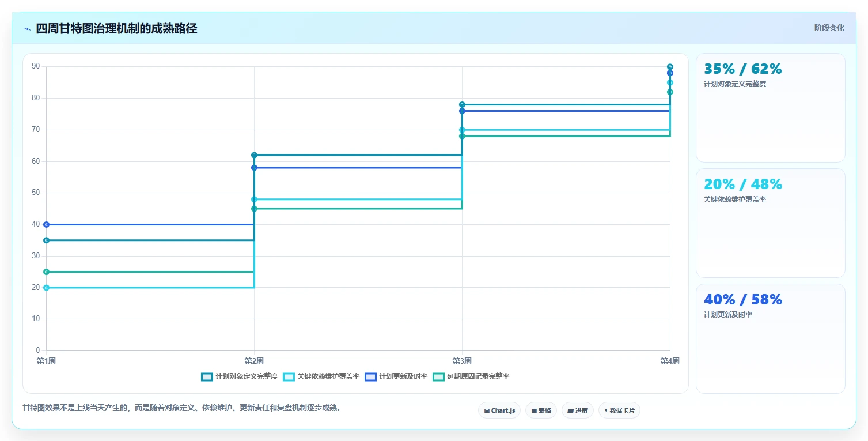Click the blue 76 data point at 第3周

(x=462, y=111)
